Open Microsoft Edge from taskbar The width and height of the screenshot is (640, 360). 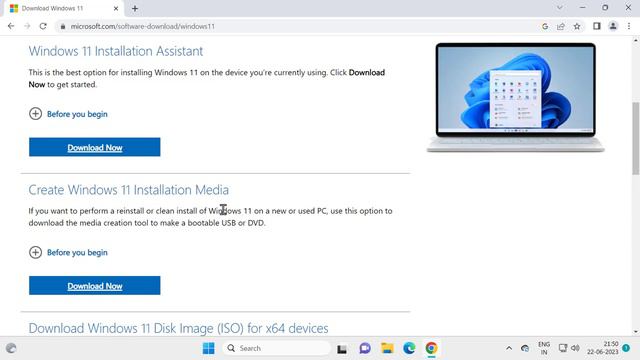click(x=409, y=348)
